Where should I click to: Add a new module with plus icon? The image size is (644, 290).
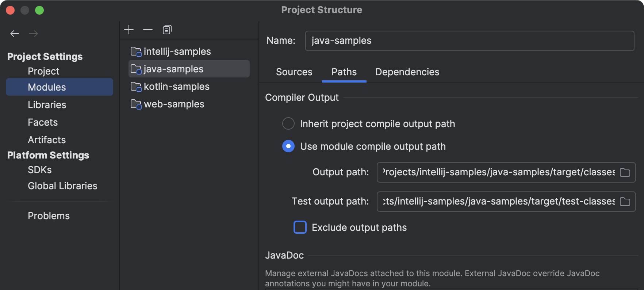129,30
